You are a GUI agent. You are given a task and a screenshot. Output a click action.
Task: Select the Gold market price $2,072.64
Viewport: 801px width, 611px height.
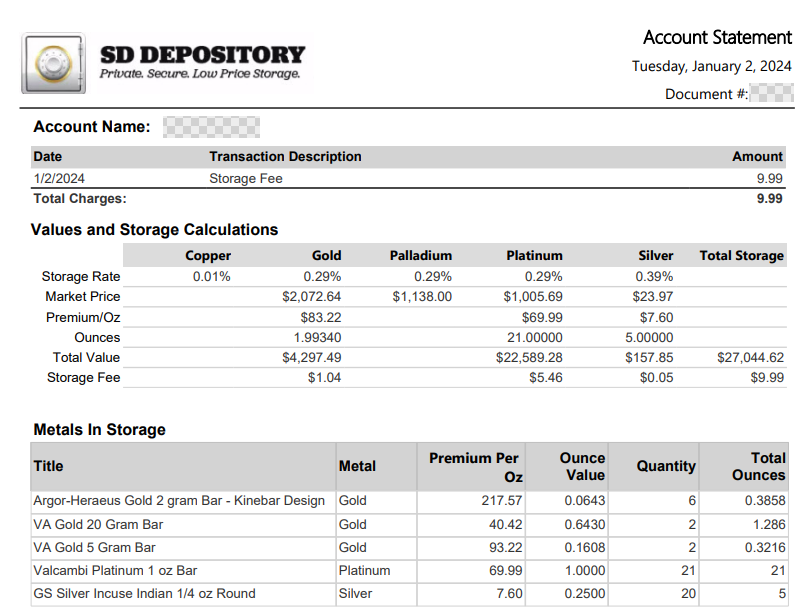pos(312,297)
